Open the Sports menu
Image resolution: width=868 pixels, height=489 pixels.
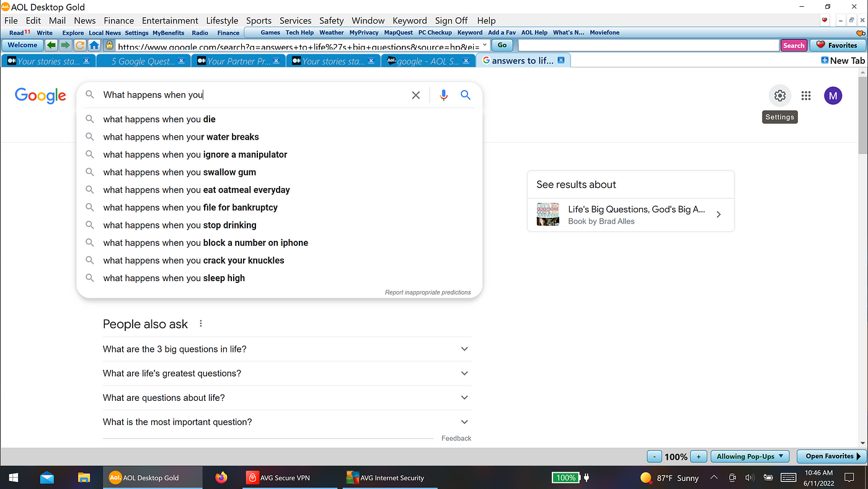coord(259,20)
